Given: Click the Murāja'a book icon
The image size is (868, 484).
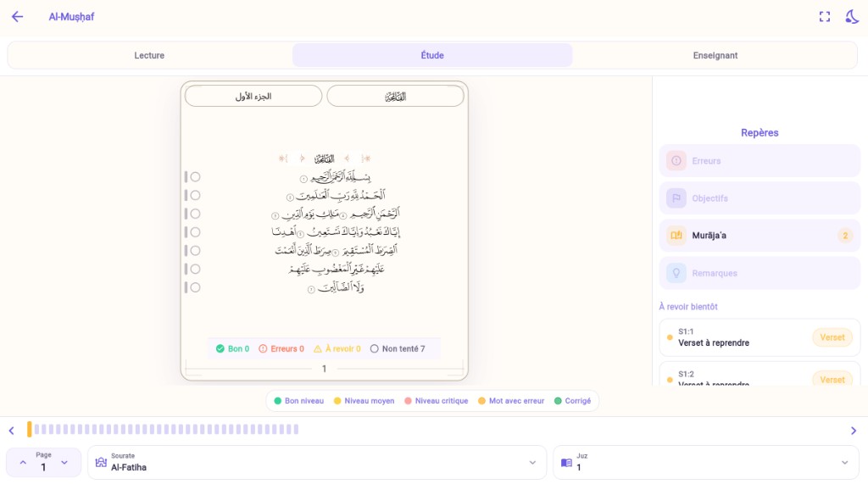Looking at the screenshot, I should click(x=676, y=236).
